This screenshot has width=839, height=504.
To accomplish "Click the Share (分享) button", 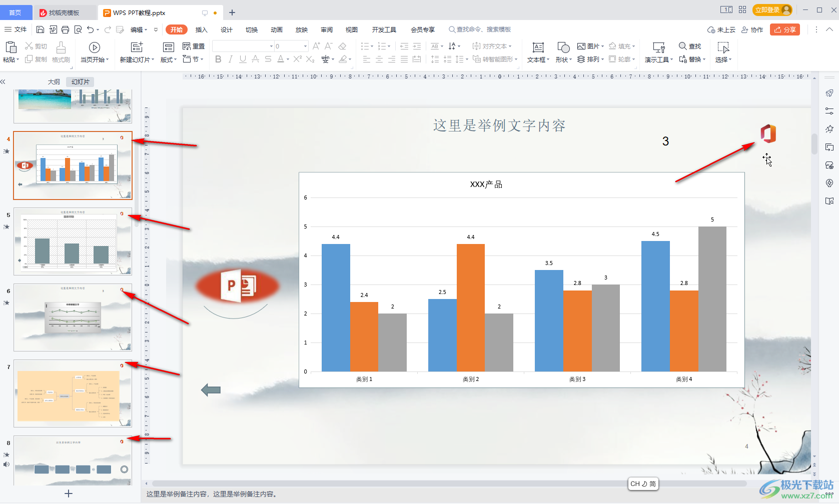I will point(785,29).
